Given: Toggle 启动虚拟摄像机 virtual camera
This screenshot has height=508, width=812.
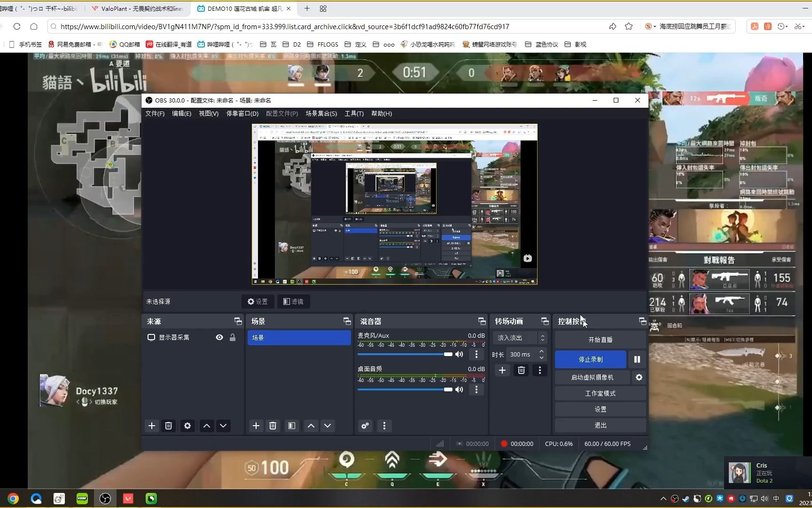Looking at the screenshot, I should pos(593,377).
